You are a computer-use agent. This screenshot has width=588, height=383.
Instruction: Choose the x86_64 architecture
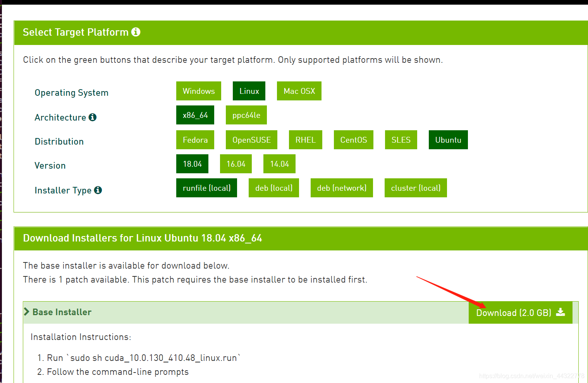pyautogui.click(x=195, y=115)
